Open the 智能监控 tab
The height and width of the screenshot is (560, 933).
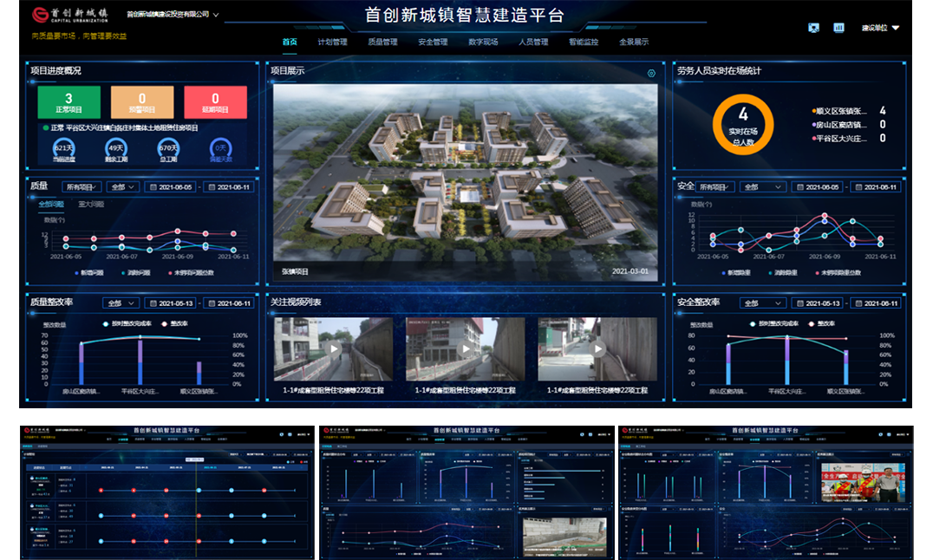point(584,42)
